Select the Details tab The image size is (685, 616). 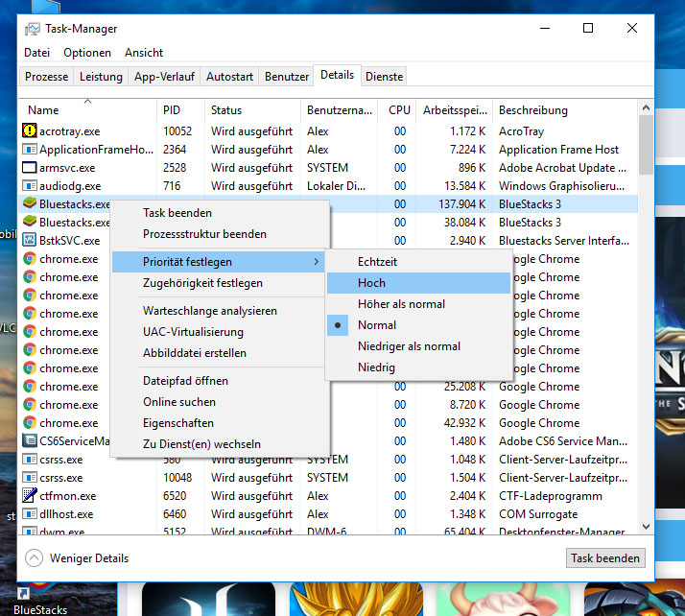coord(337,75)
